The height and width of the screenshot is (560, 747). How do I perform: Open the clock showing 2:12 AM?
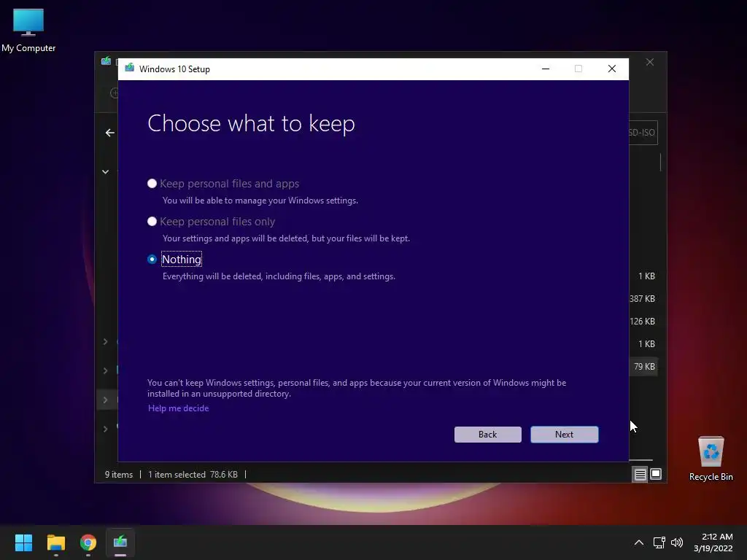pos(713,542)
